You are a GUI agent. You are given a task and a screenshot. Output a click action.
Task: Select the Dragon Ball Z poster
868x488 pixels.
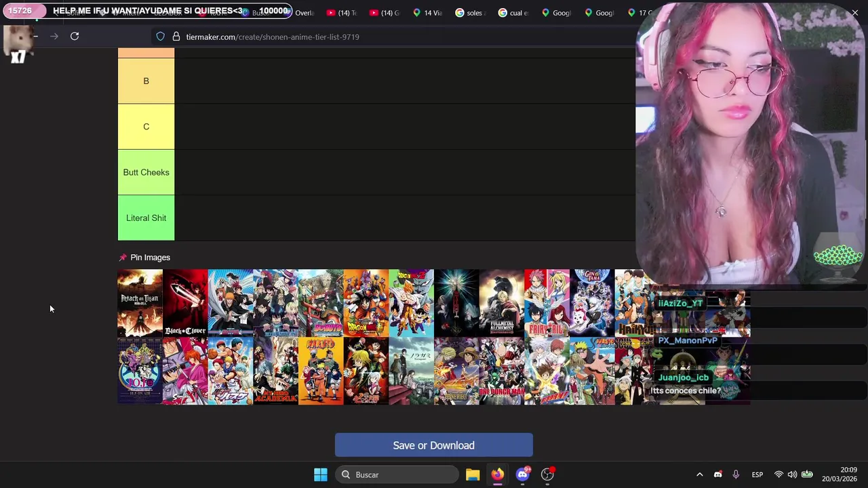(x=411, y=303)
